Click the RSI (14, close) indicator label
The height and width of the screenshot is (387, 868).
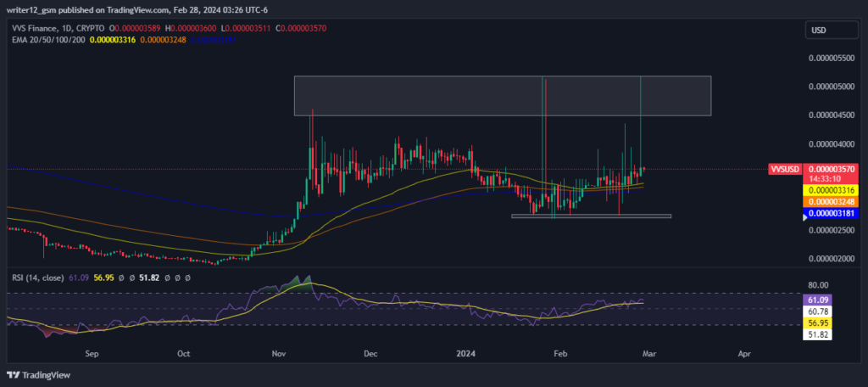point(36,278)
